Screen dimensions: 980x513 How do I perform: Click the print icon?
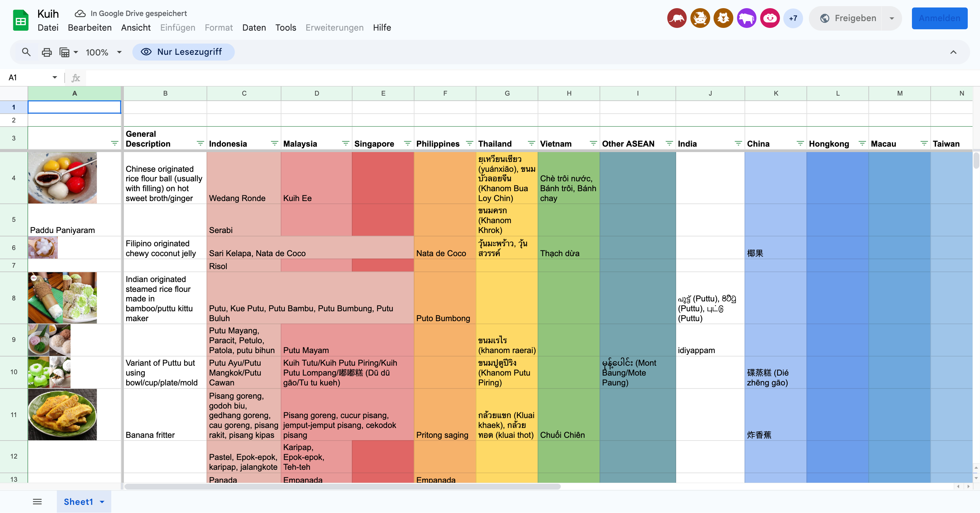pos(46,52)
